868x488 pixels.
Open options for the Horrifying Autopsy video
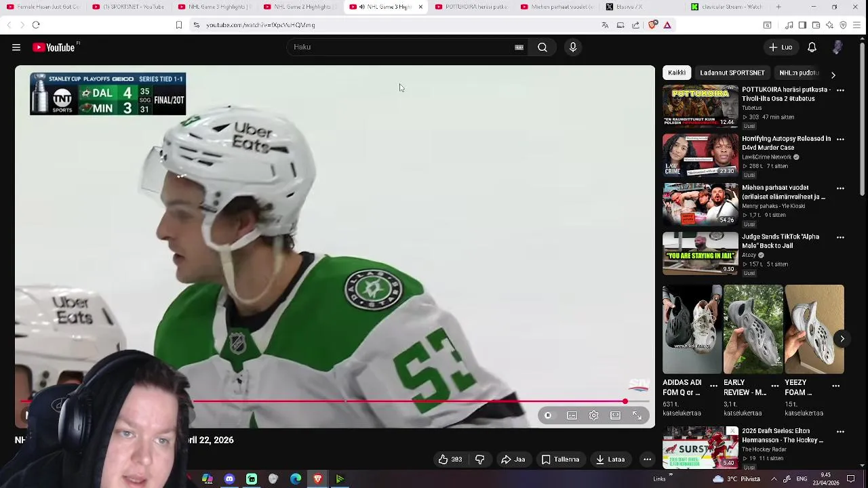(x=840, y=139)
